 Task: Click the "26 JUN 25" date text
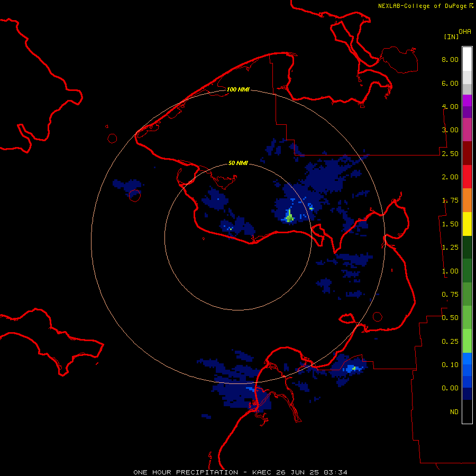(297, 472)
